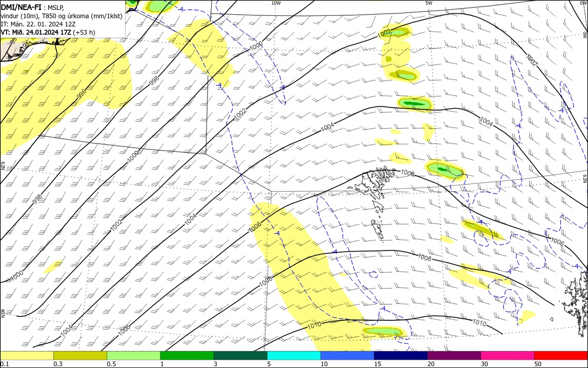Click the 996 isobar label
Screen dimensions: 588x368
[x=82, y=93]
